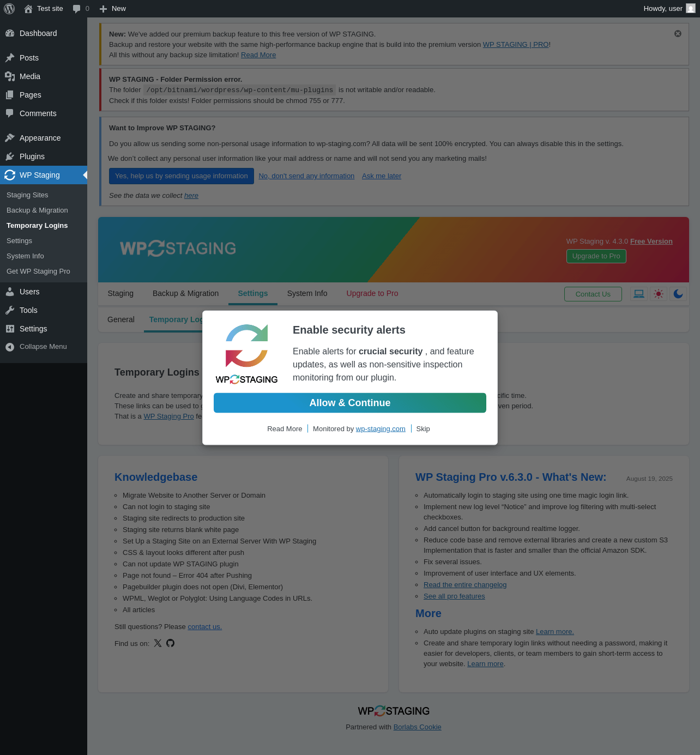This screenshot has width=700, height=755.
Task: Click the Plugins plug icon
Action: 10,156
